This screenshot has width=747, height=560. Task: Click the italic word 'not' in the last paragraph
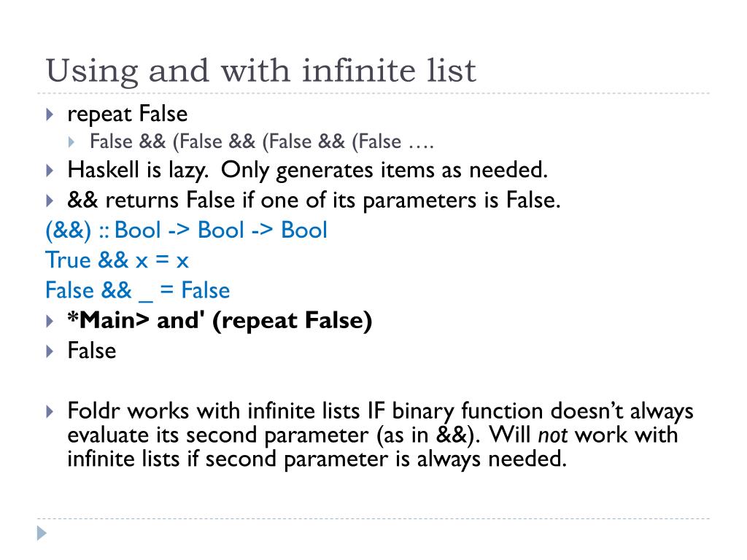click(553, 435)
